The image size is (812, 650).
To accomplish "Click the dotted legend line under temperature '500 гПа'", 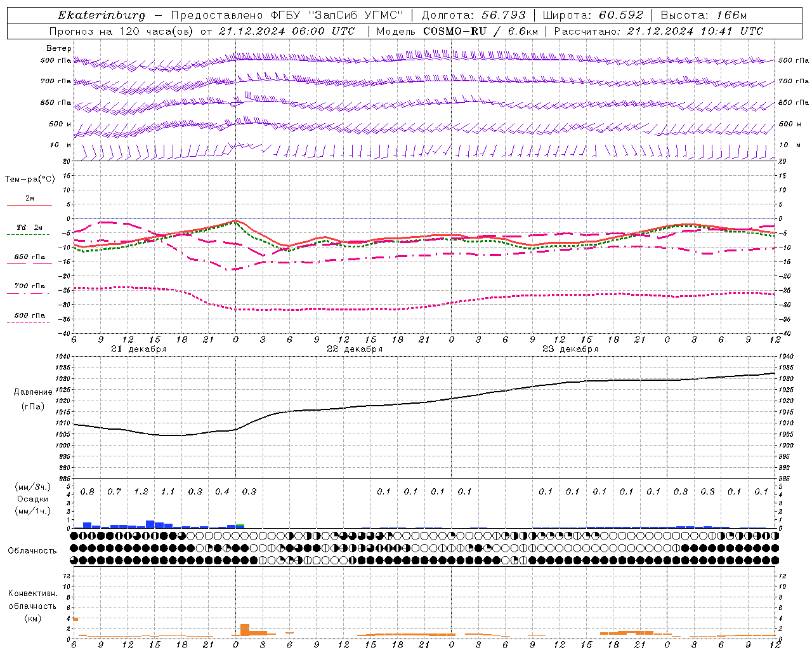I will pyautogui.click(x=28, y=322).
